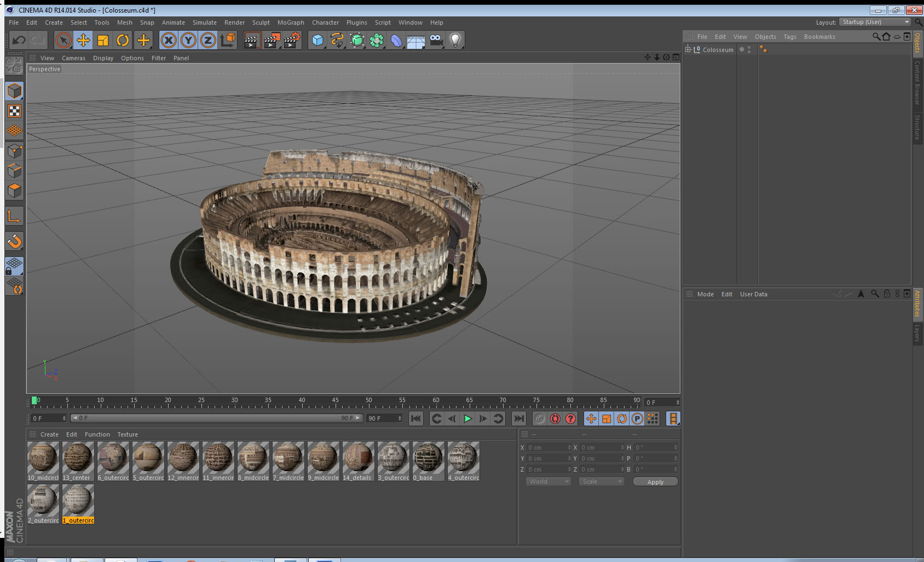Click Object Manager search magnifier icon
The image size is (924, 562).
tap(876, 37)
